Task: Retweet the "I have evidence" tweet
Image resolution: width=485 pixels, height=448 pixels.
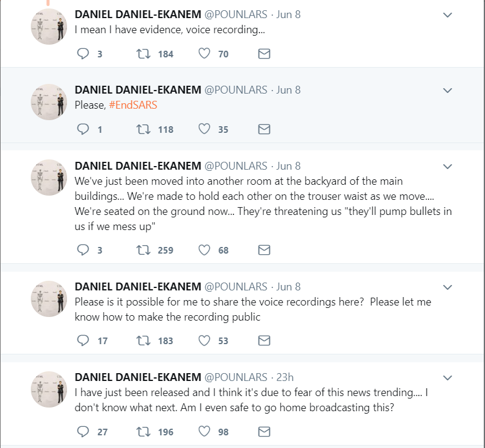Action: [144, 54]
